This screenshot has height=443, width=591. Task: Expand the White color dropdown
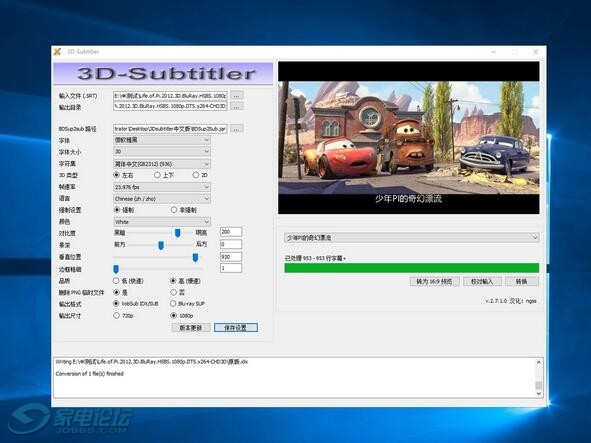point(162,222)
